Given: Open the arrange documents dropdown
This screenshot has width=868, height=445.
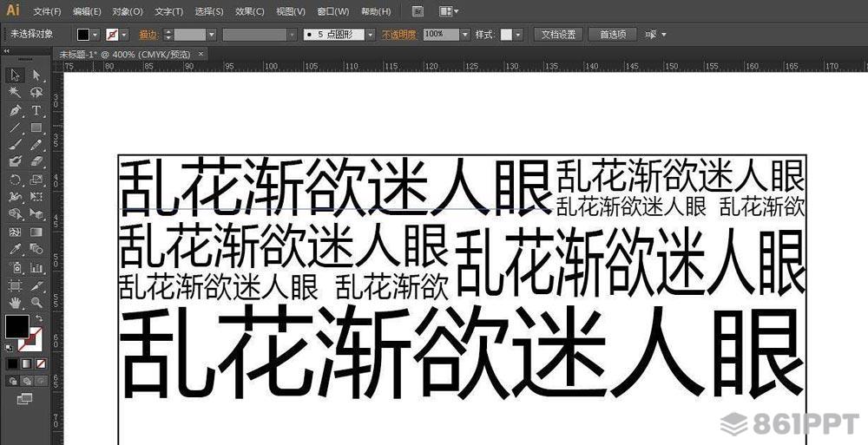Looking at the screenshot, I should click(x=449, y=11).
